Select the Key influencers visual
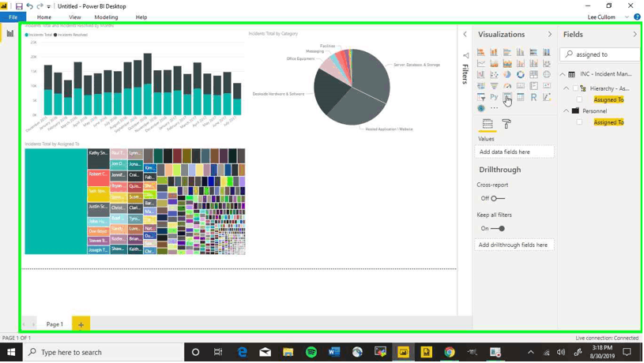The image size is (644, 363). [x=547, y=97]
